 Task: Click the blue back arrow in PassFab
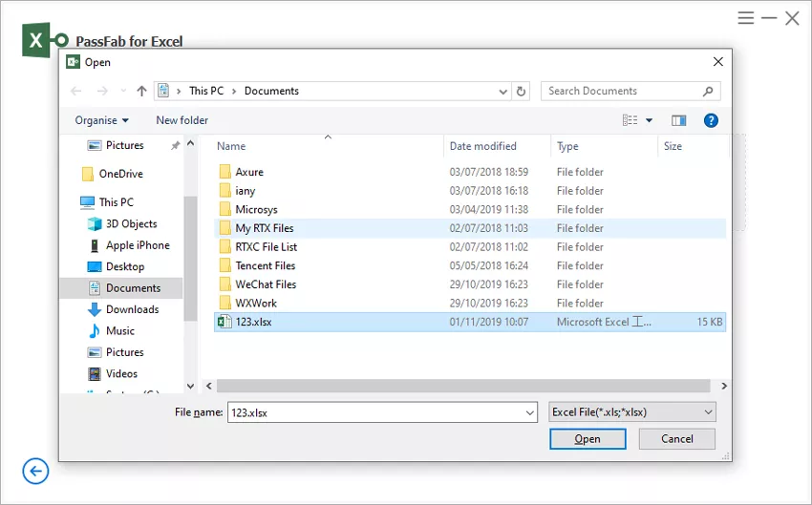[x=35, y=471]
